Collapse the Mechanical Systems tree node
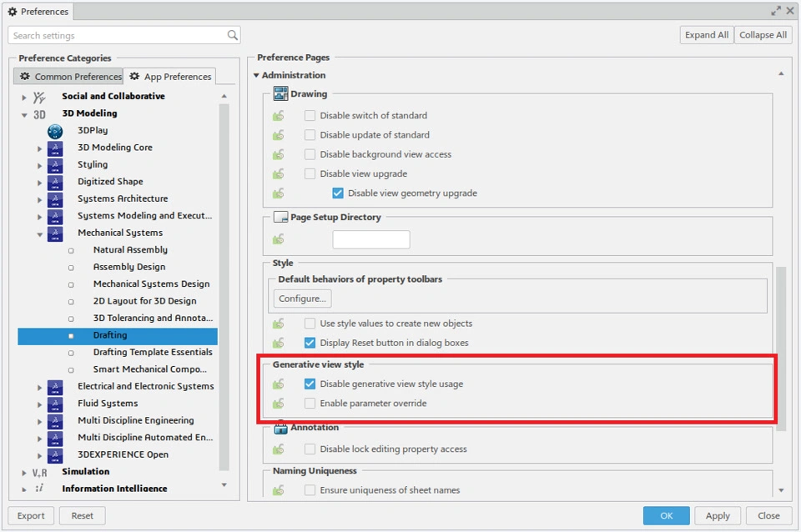Viewport: 801px width, 532px height. click(39, 233)
